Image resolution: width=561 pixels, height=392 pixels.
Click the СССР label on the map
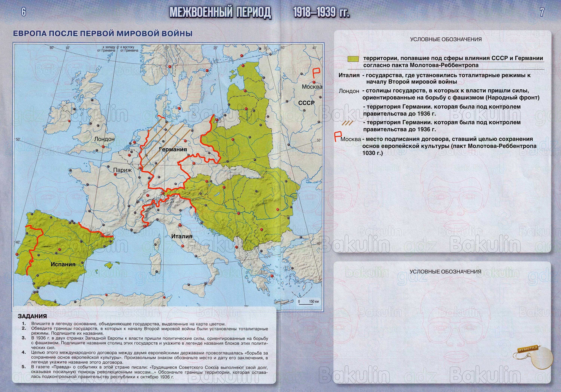(306, 103)
